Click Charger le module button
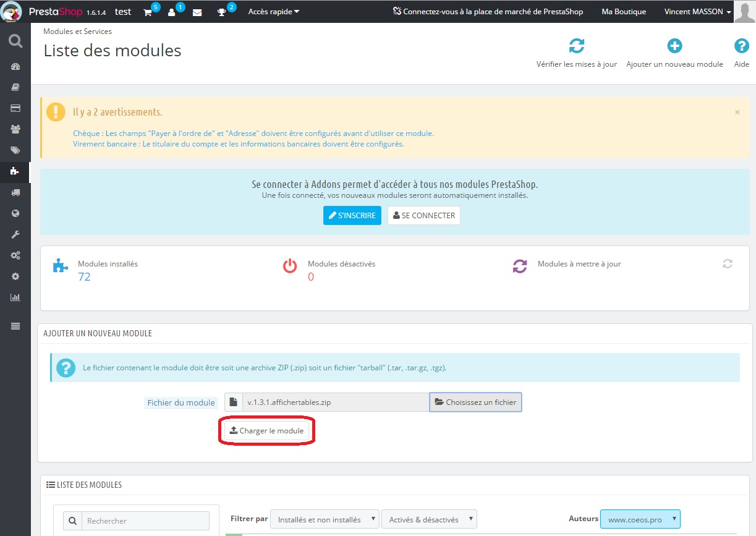The image size is (756, 536). pos(266,431)
